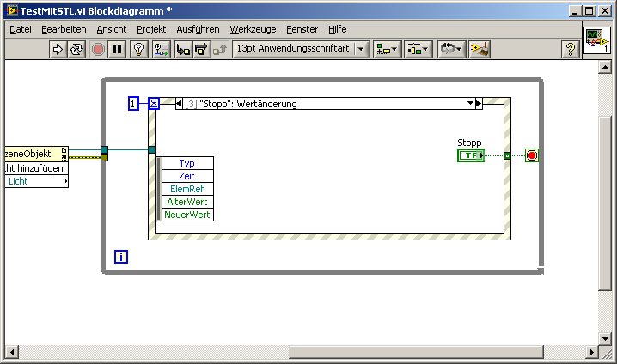
Task: Click the SzeneObjekt node label
Action: [28, 154]
